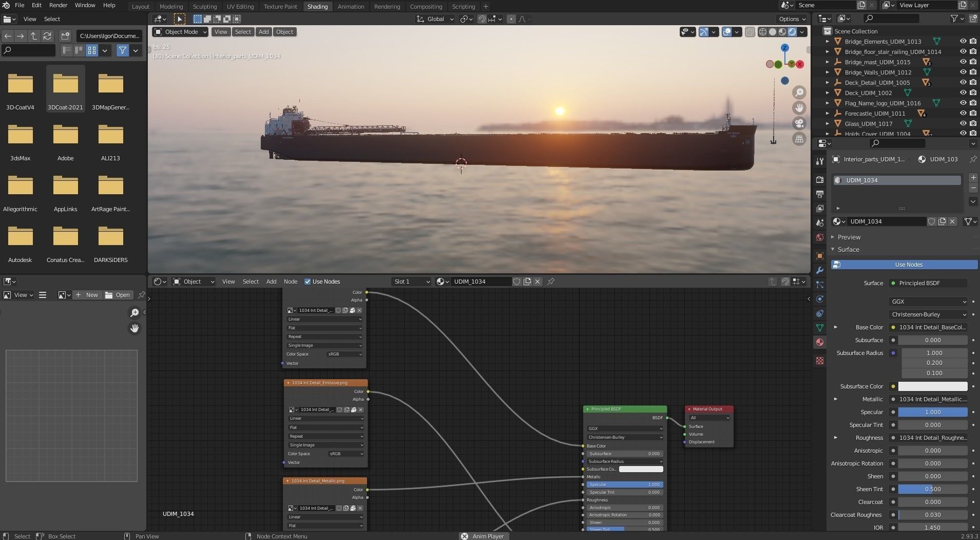This screenshot has width=980, height=540.
Task: Open the Global transform orientation dropdown
Action: coord(435,19)
